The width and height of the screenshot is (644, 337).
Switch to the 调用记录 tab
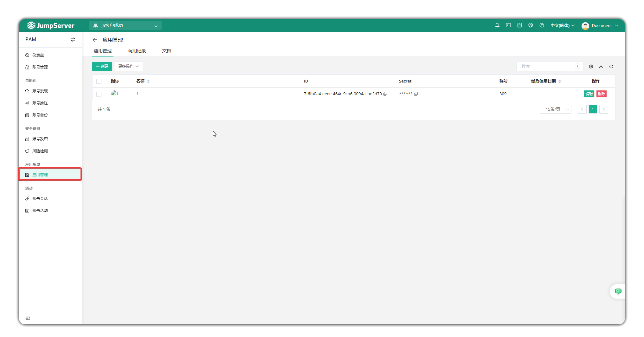137,51
